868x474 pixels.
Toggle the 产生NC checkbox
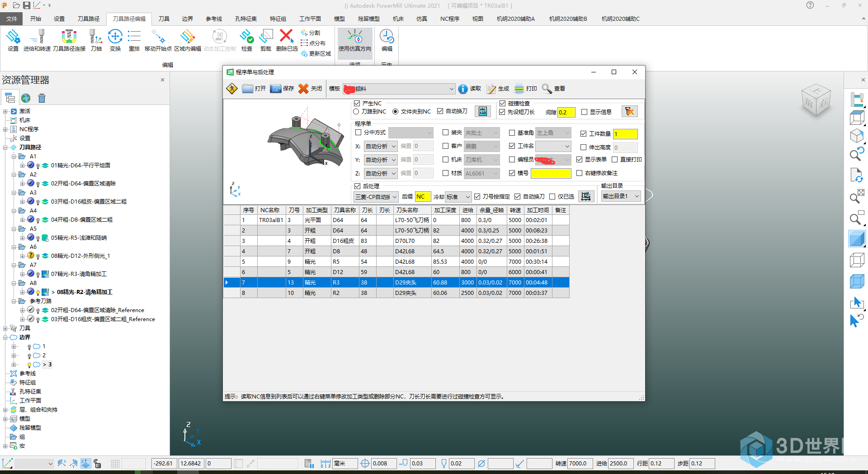(357, 104)
